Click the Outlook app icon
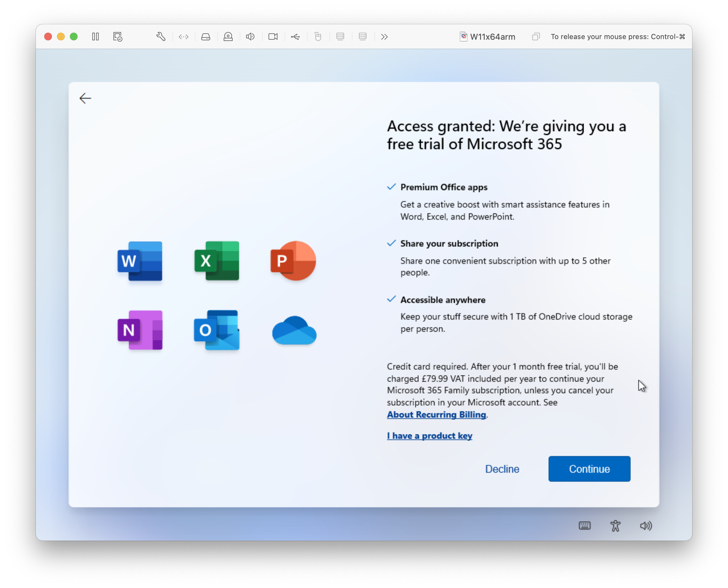 click(x=217, y=330)
